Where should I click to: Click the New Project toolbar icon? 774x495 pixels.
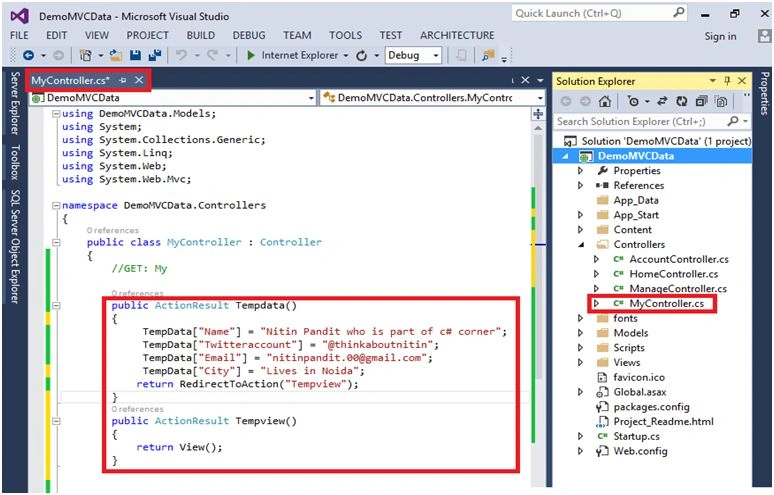(85, 55)
